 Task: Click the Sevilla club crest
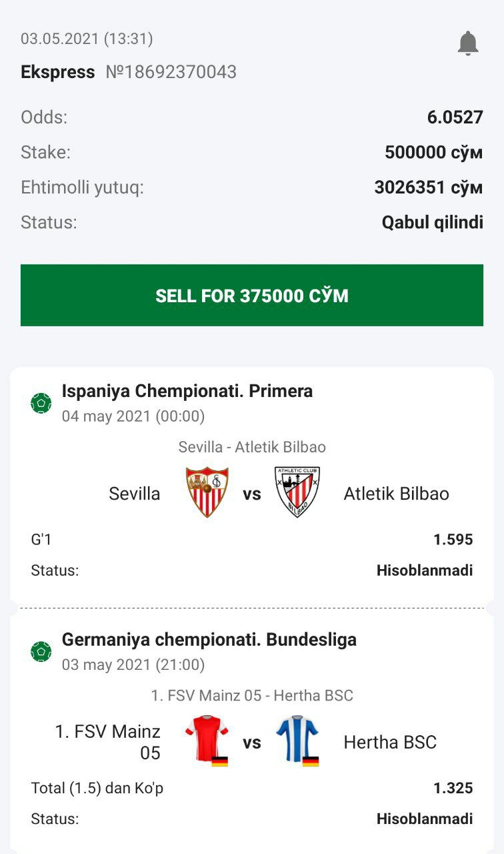(x=207, y=492)
